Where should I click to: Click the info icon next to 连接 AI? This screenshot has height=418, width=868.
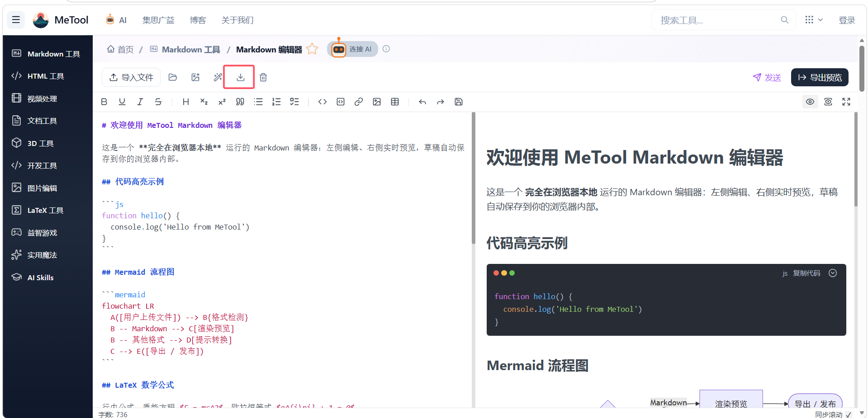point(386,49)
